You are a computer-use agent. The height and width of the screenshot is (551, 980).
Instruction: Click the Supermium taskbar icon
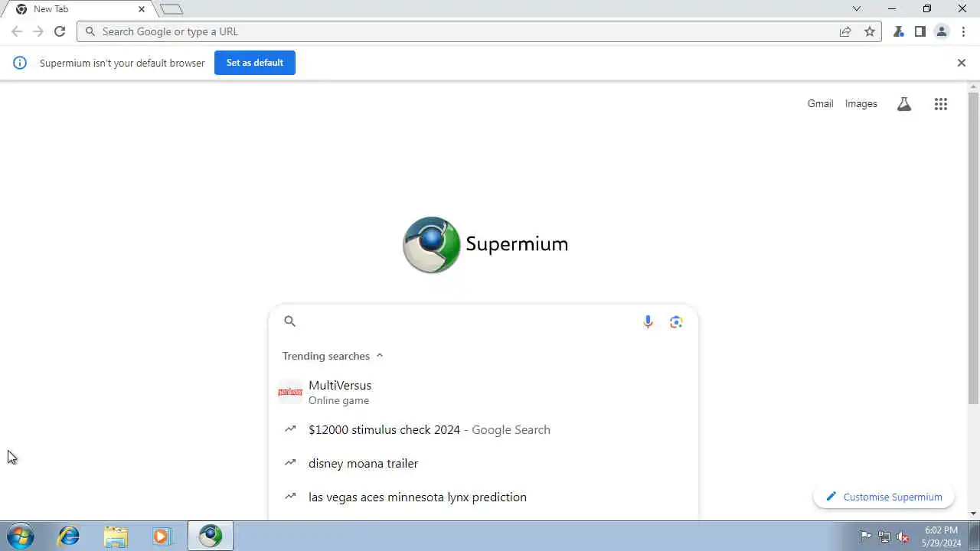click(x=211, y=536)
